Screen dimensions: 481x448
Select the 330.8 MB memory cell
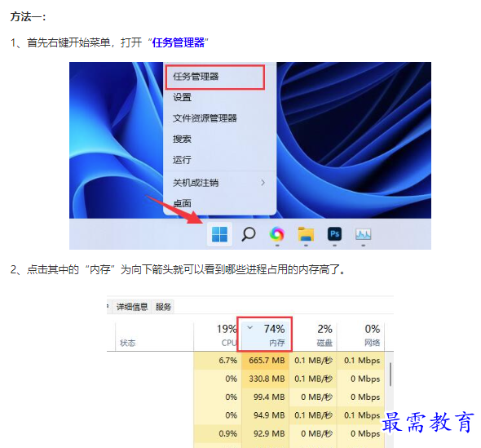[265, 379]
